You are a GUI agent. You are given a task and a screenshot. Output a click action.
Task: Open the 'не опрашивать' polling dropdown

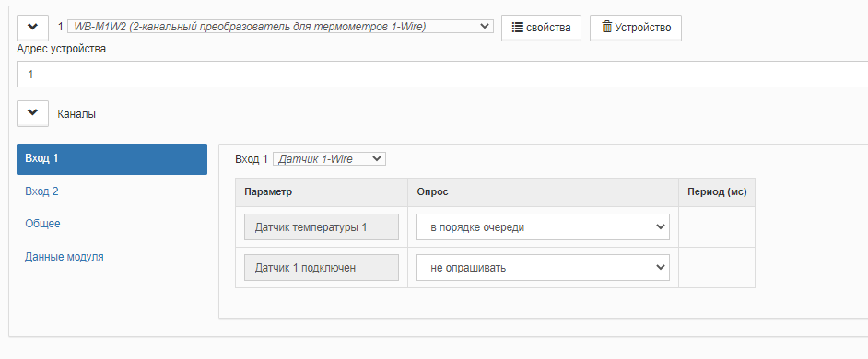pos(543,268)
